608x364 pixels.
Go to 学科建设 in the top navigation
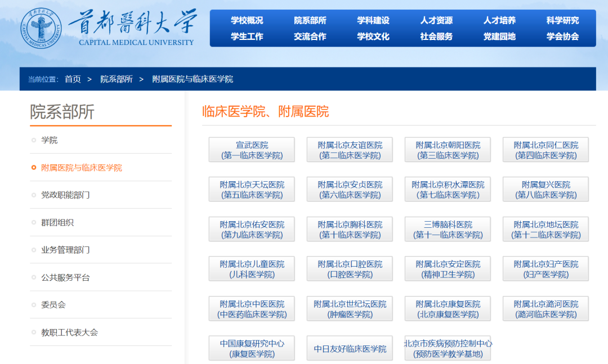pos(373,20)
